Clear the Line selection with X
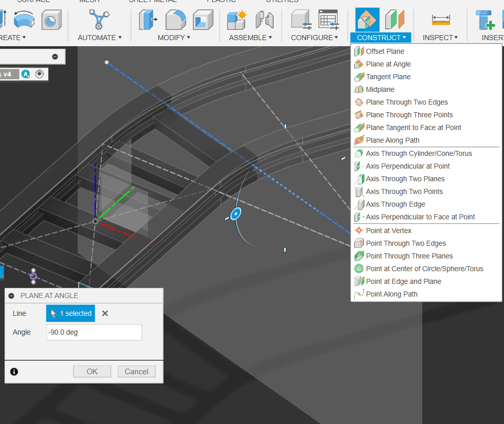The width and height of the screenshot is (504, 424). [x=105, y=313]
